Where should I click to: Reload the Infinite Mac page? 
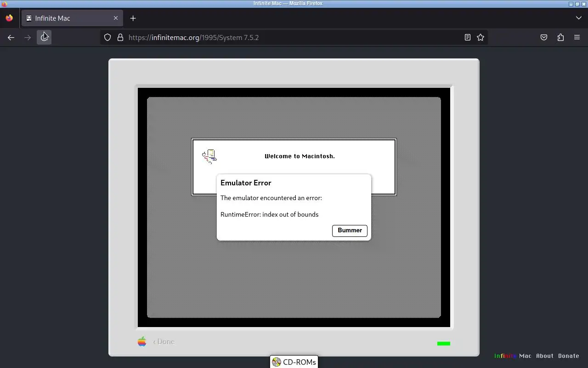(x=44, y=37)
